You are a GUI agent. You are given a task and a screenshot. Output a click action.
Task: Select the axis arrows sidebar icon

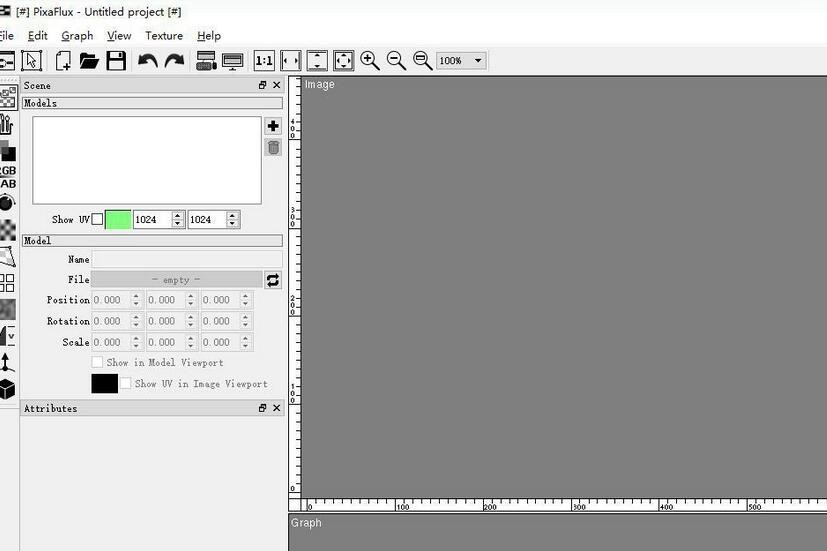coord(6,362)
